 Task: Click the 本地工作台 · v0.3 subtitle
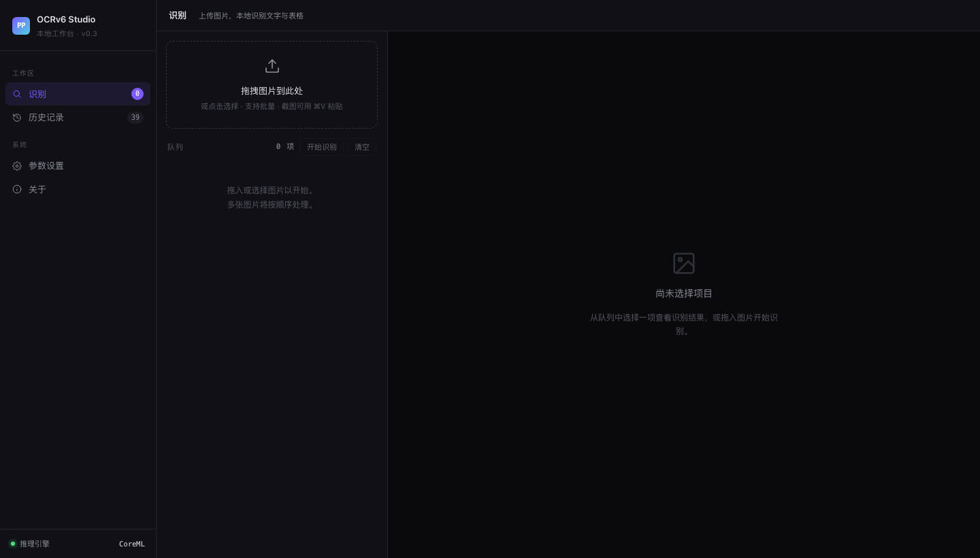[x=67, y=33]
